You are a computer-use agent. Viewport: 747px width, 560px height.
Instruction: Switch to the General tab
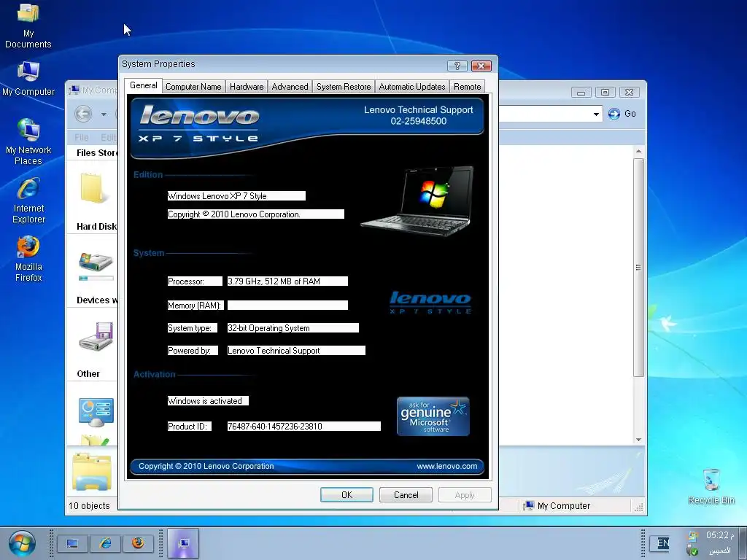tap(144, 85)
